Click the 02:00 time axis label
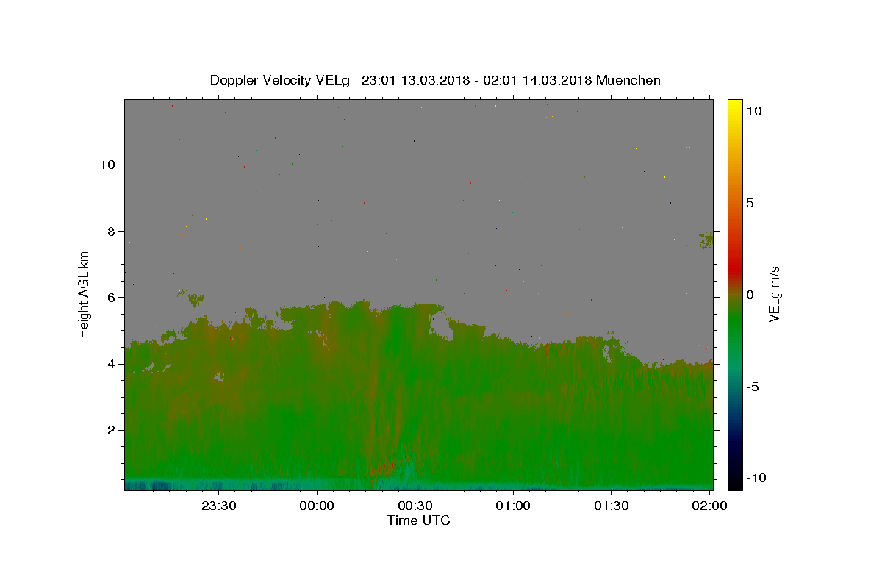This screenshot has width=882, height=588. (x=710, y=506)
